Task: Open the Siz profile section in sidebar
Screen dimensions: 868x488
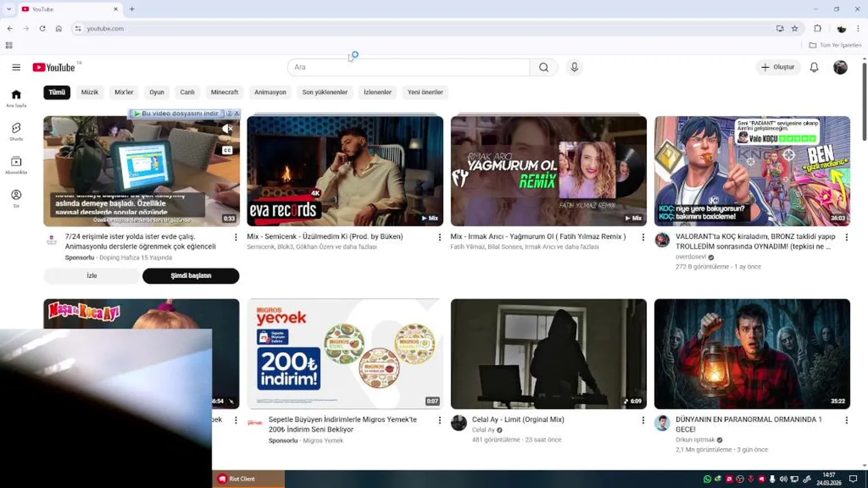Action: pyautogui.click(x=16, y=198)
